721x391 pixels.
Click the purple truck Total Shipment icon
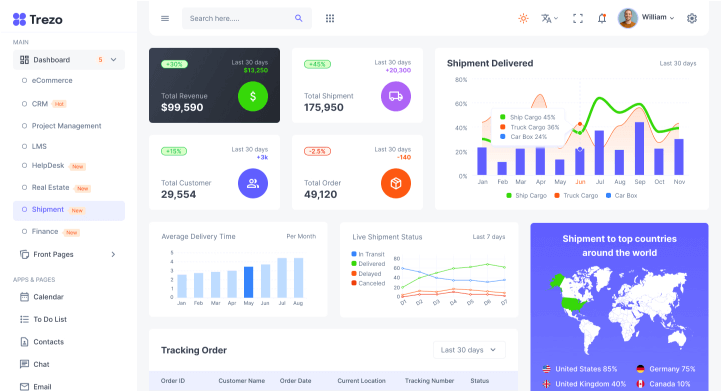point(396,97)
